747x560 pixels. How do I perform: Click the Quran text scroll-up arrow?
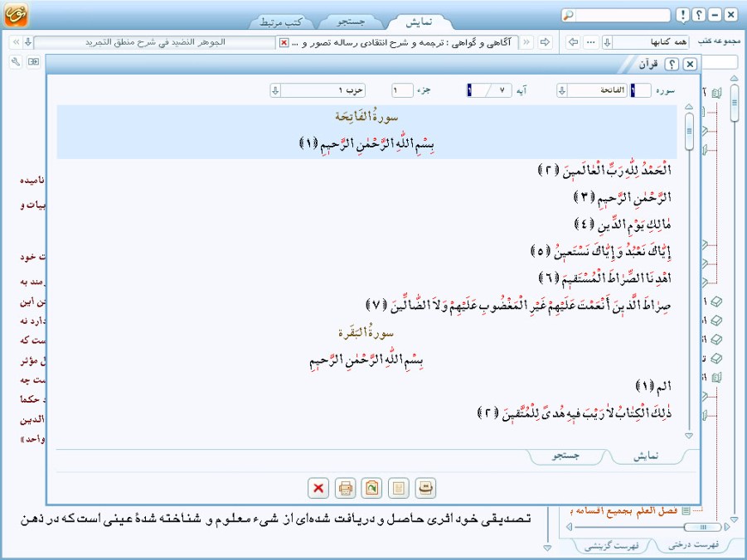pyautogui.click(x=689, y=107)
